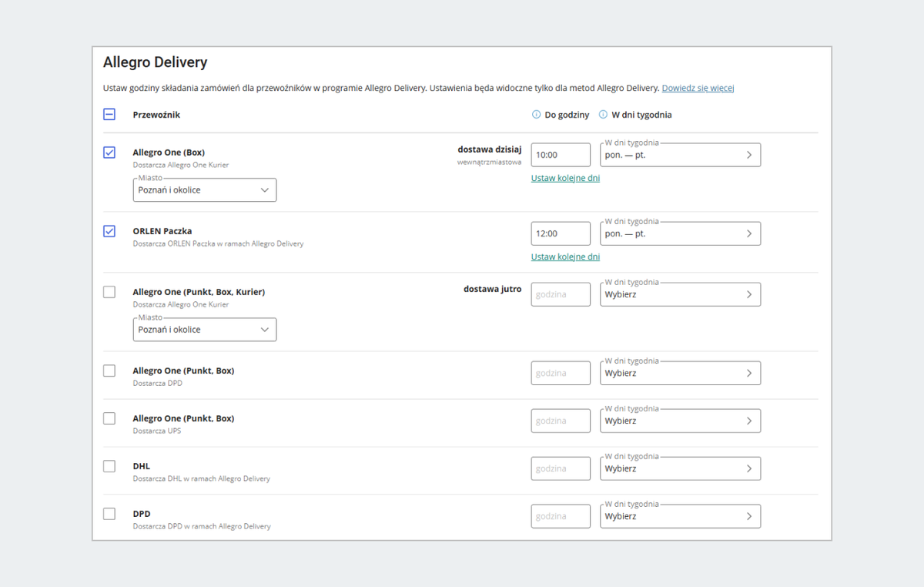Click the 12:00 time field for ORLEN Paczka
Image resolution: width=924 pixels, height=587 pixels.
click(561, 233)
